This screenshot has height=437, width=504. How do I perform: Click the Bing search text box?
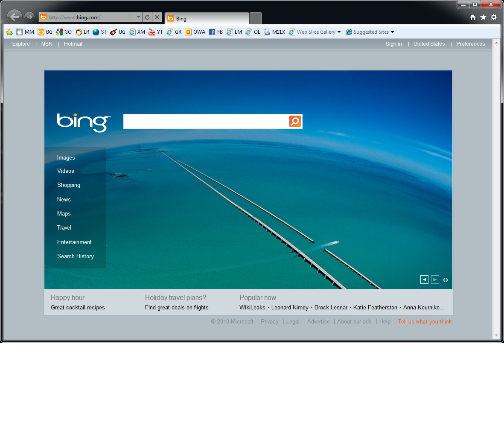pyautogui.click(x=206, y=122)
